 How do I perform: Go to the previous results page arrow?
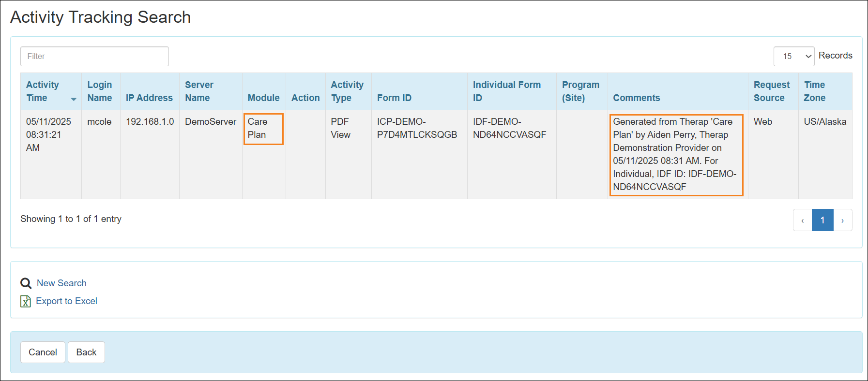[x=802, y=220]
